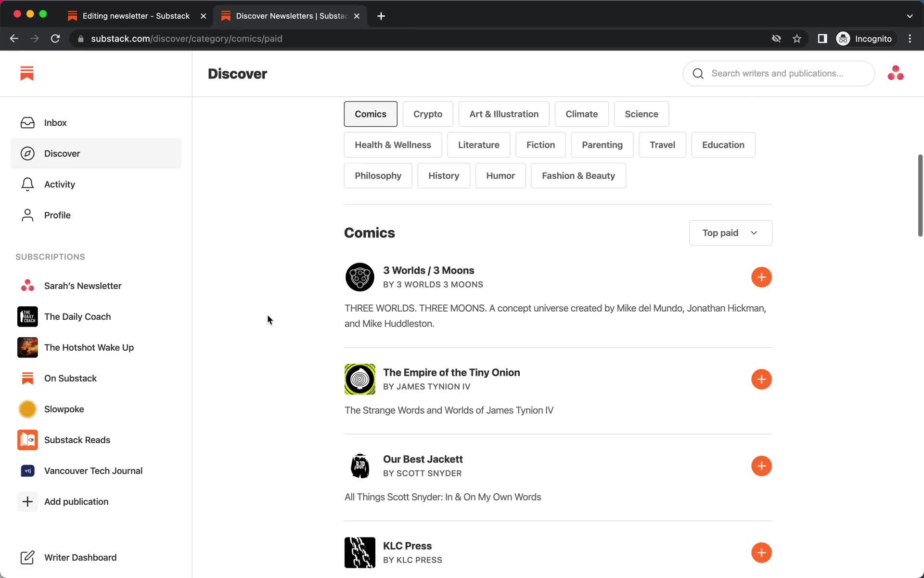Open the browser options chevron menu
The image size is (924, 578).
[910, 16]
